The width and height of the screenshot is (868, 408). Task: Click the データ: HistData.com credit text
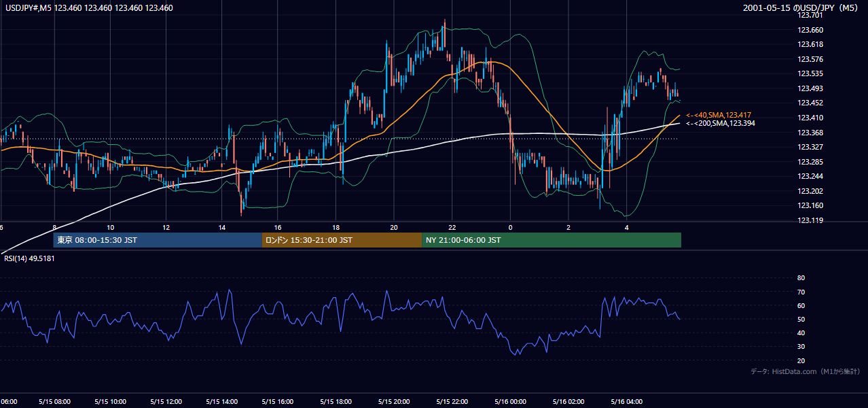(x=805, y=371)
